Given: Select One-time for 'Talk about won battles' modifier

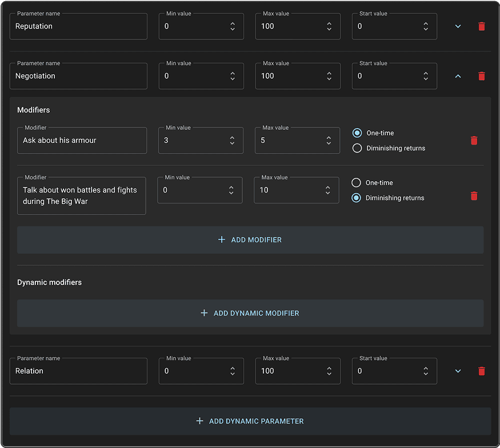Looking at the screenshot, I should (356, 183).
